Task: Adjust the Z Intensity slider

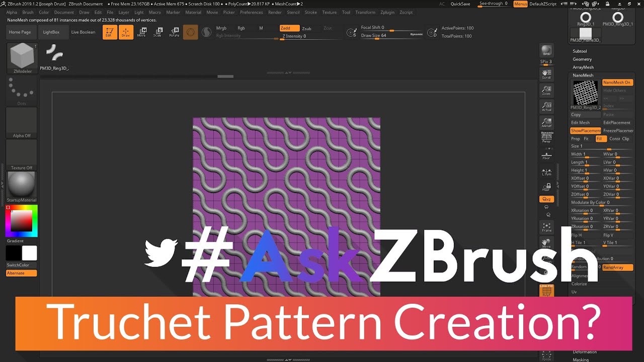Action: click(x=312, y=36)
